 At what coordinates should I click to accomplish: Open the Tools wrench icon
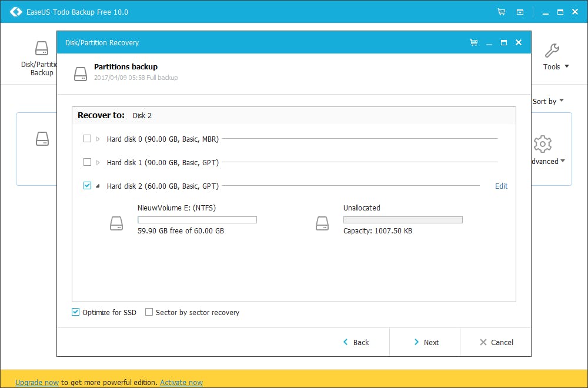tap(552, 51)
